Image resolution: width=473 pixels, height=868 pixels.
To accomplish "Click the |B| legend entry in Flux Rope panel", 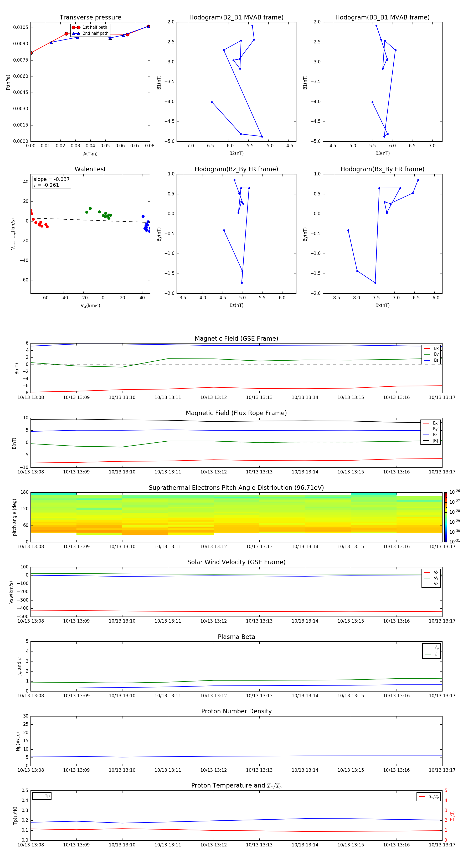I will tap(431, 441).
